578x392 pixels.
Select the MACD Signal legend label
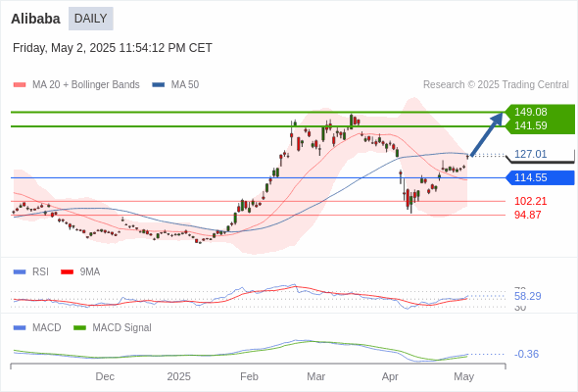pos(122,328)
